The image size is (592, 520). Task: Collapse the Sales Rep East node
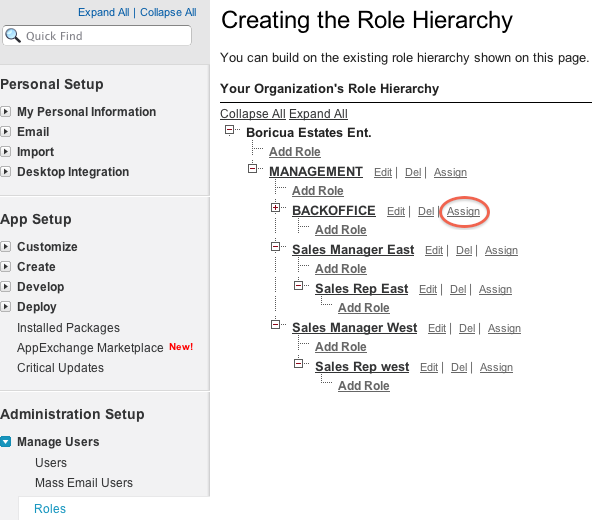298,285
